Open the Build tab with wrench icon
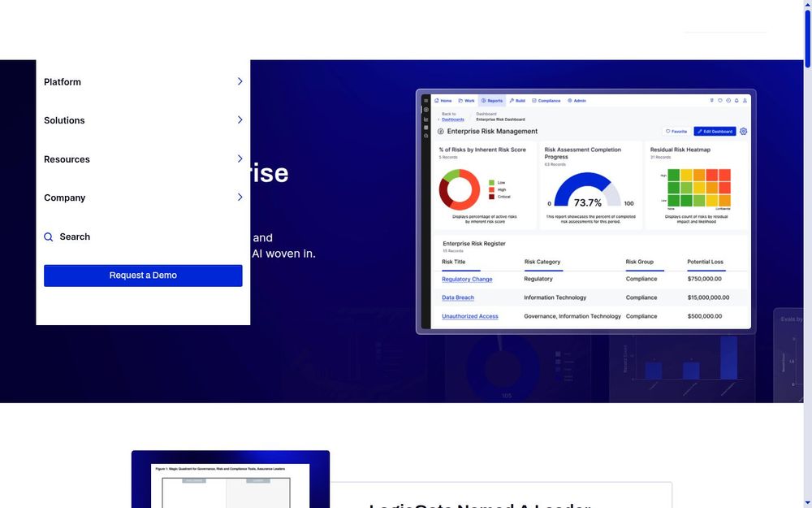 tap(516, 101)
